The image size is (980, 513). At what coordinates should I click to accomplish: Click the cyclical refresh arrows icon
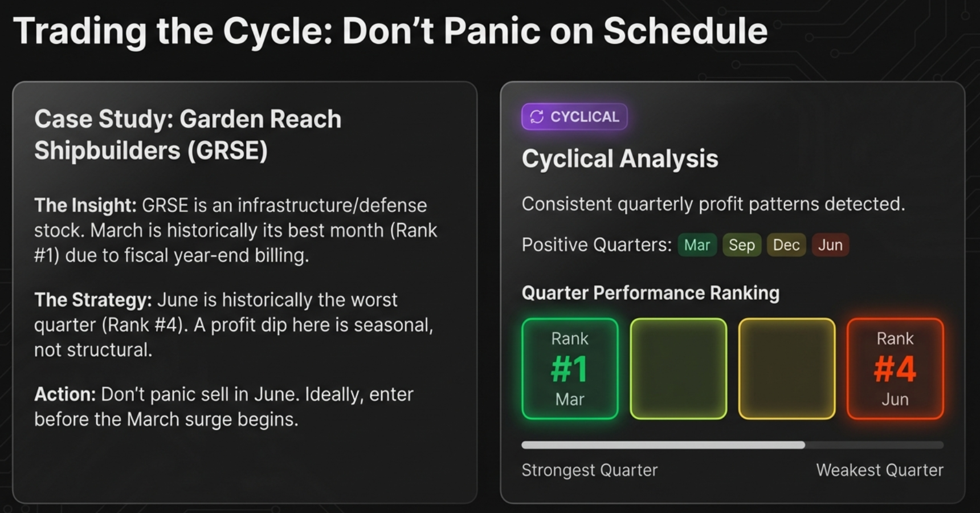(537, 117)
